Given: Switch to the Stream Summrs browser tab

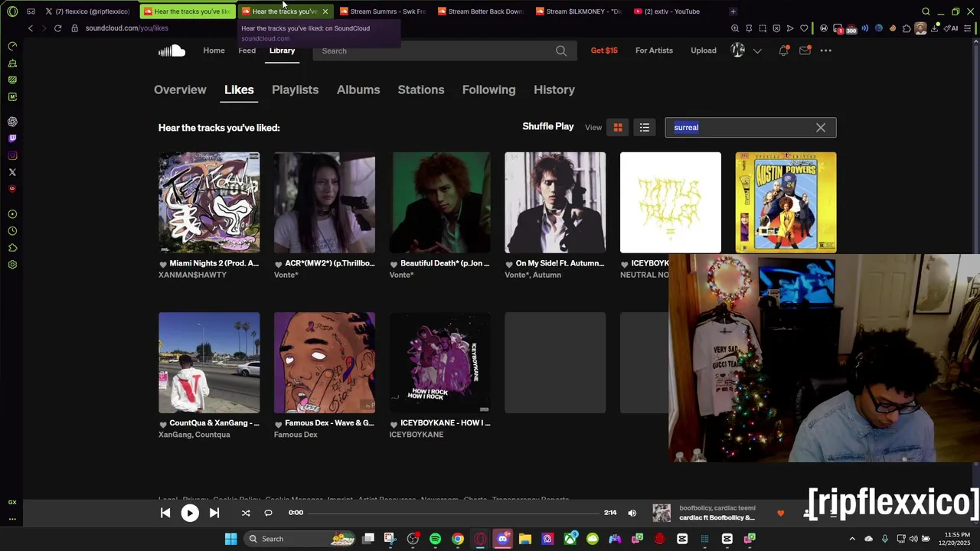Looking at the screenshot, I should point(383,11).
